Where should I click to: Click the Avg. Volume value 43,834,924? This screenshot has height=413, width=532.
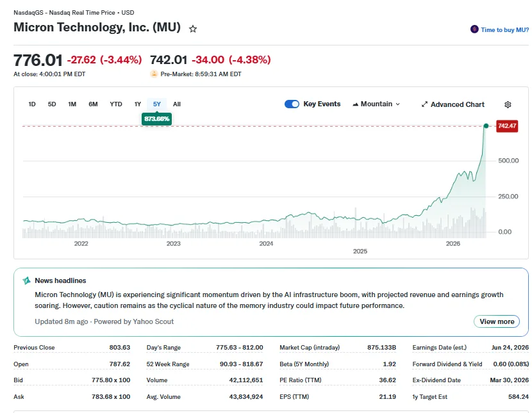246,397
